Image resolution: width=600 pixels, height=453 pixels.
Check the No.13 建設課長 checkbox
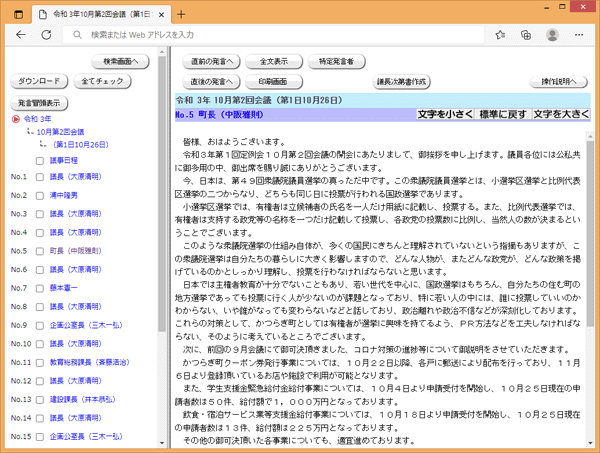(40, 400)
